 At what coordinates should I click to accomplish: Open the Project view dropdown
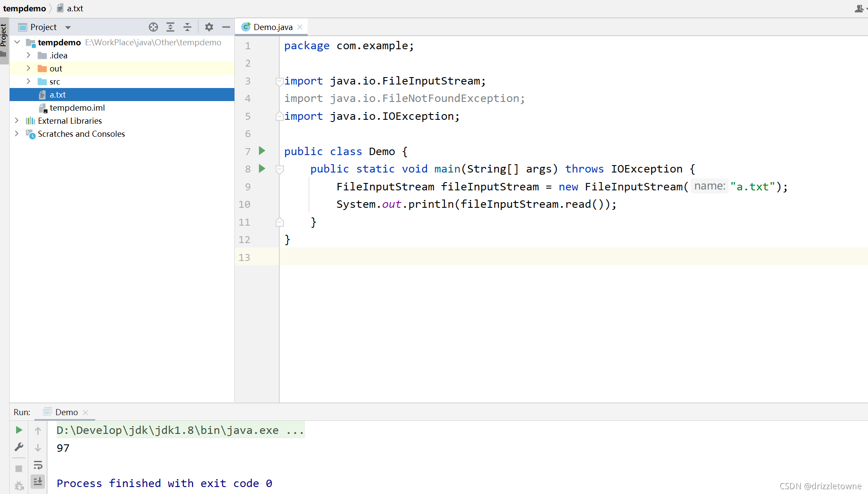tap(68, 27)
